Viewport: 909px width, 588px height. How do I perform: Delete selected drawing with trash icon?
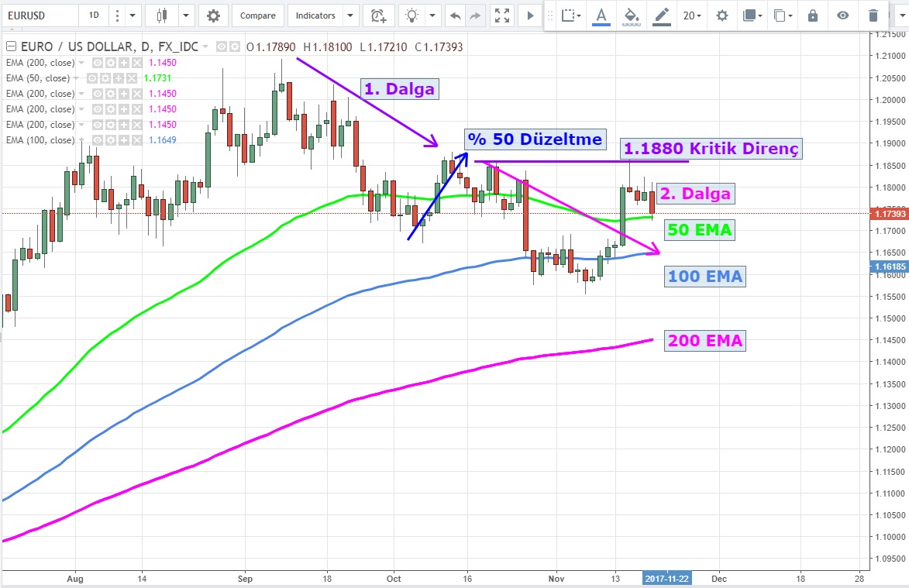(x=873, y=15)
